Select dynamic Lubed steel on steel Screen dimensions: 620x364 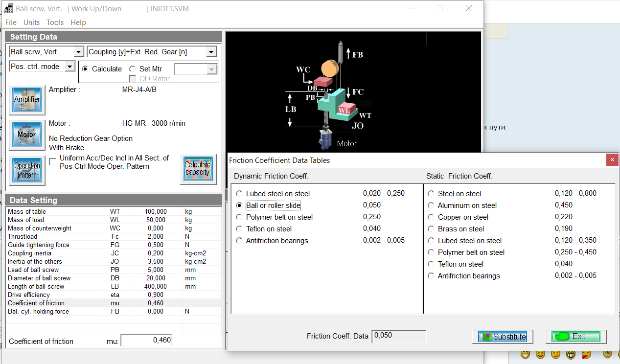(239, 194)
